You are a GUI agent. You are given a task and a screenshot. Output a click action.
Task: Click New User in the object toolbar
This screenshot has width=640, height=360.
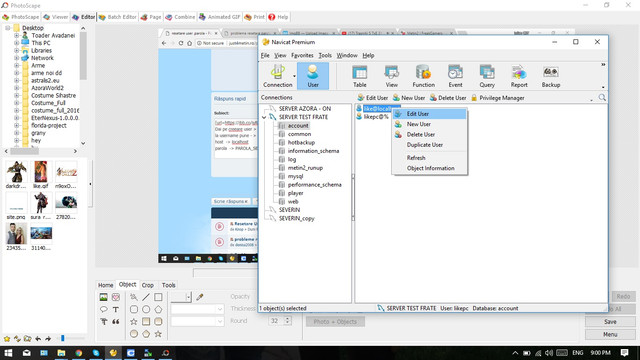point(409,98)
